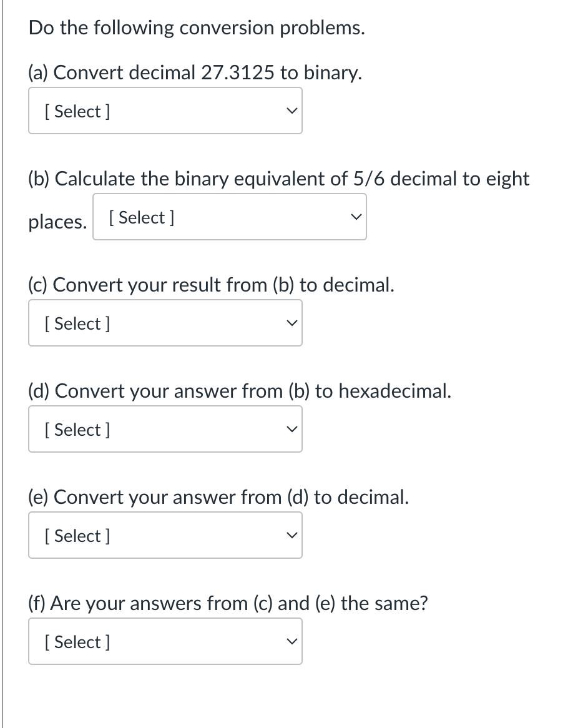The width and height of the screenshot is (583, 728).
Task: Open the yes/no dropdown for part (f)
Action: 165,641
